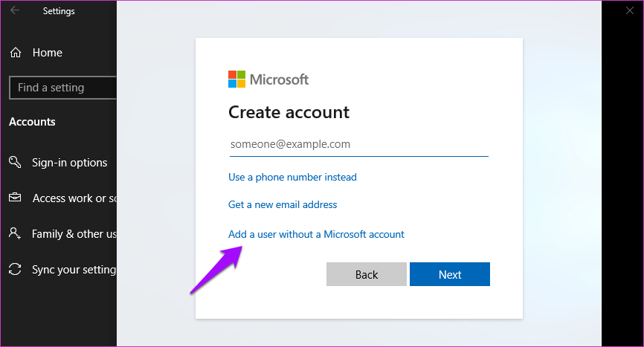Click the Sync your settings arrows icon
644x347 pixels.
pos(15,269)
